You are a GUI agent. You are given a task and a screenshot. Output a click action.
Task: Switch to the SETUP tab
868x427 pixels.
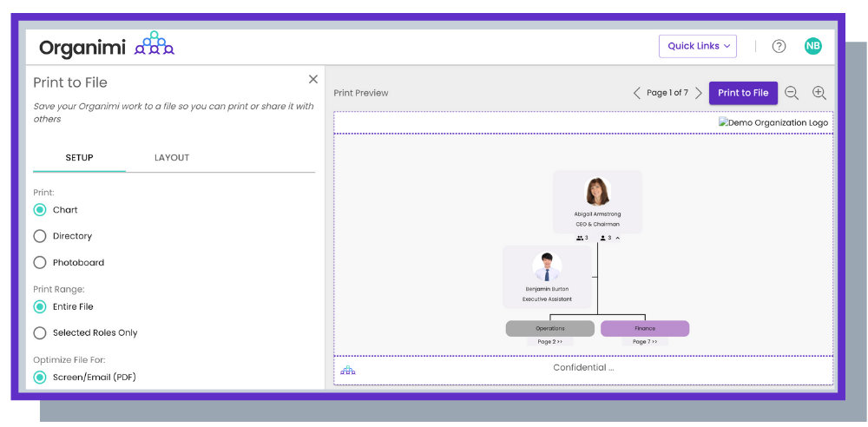tap(79, 158)
